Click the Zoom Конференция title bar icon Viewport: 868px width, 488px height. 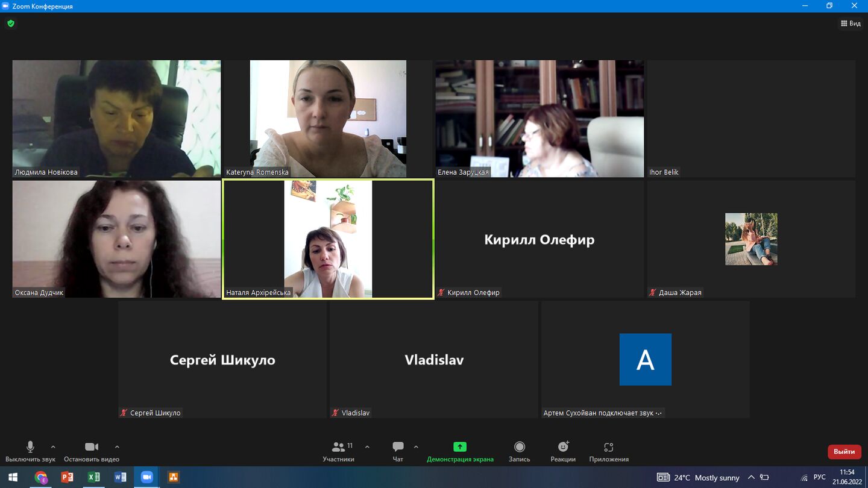pos(5,6)
